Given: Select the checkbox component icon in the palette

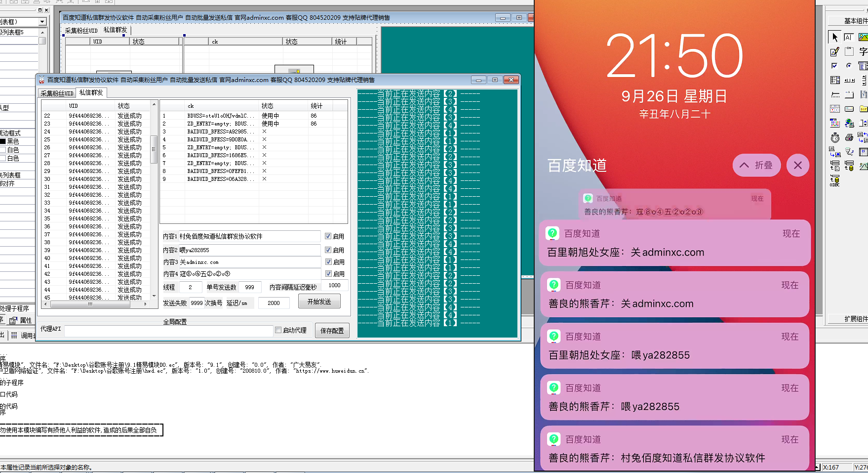Looking at the screenshot, I should pyautogui.click(x=834, y=65).
